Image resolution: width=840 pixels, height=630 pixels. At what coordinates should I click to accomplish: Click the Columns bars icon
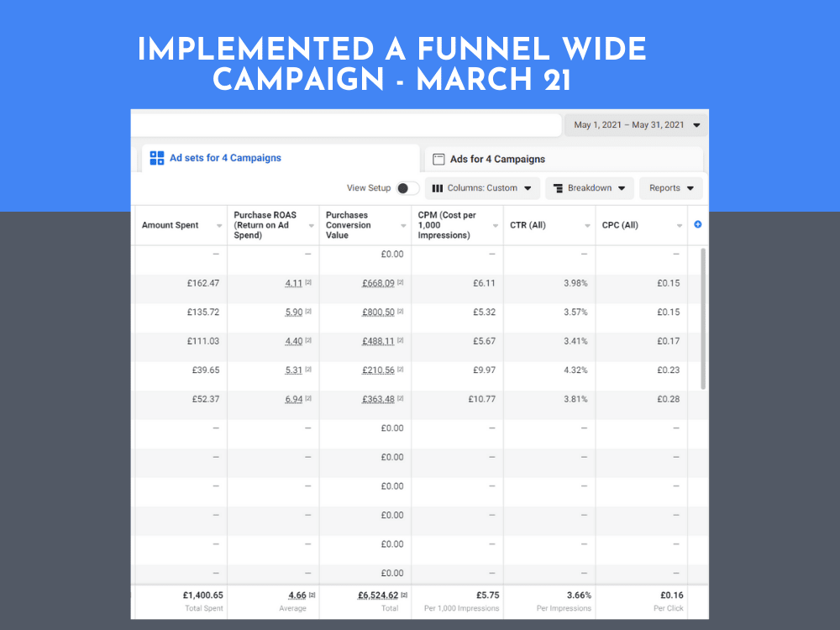pos(437,188)
